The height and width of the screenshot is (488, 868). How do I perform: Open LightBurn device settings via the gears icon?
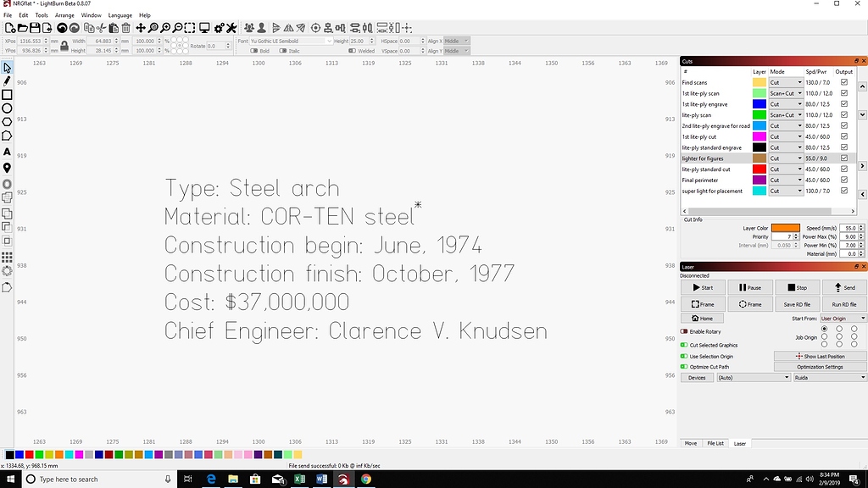219,28
